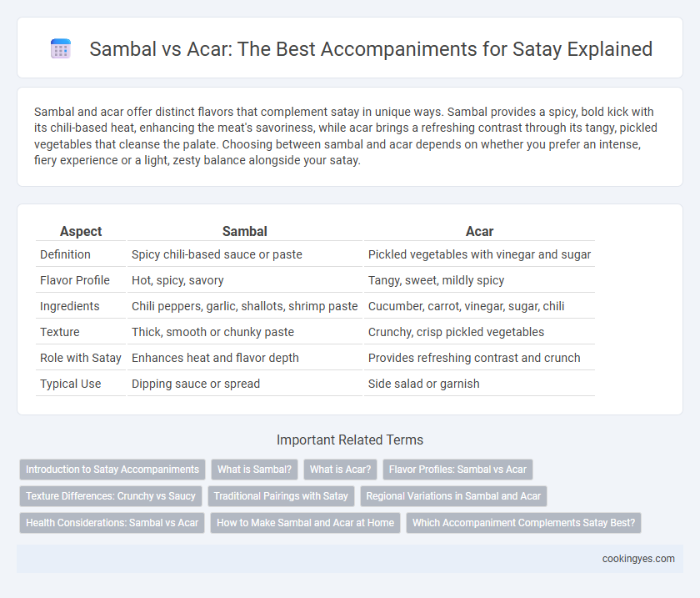Click the Sambal column header
Image resolution: width=700 pixels, height=598 pixels.
tap(245, 231)
